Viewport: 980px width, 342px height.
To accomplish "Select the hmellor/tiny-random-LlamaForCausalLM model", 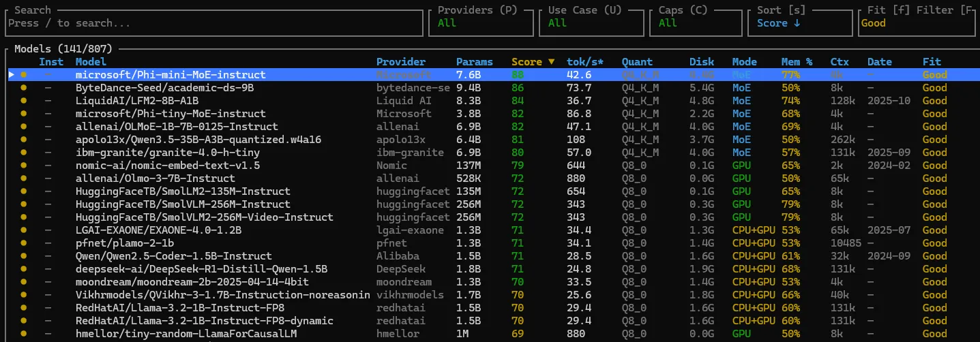I will 186,334.
